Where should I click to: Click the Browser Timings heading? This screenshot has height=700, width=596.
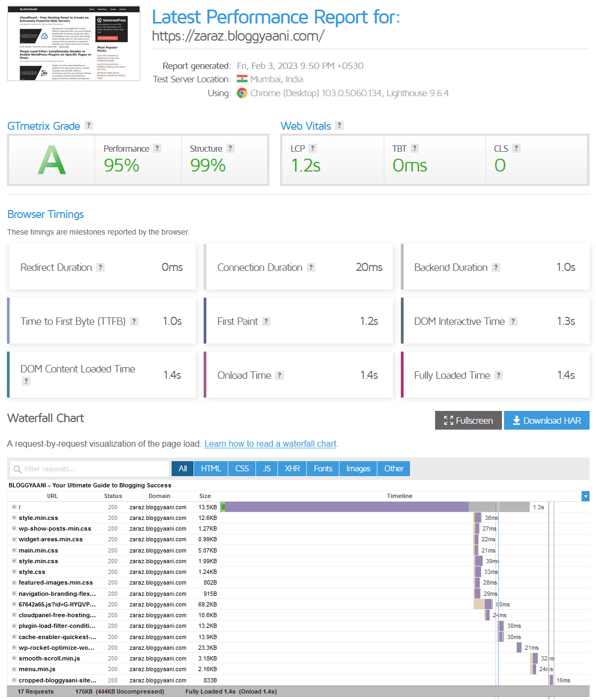45,214
